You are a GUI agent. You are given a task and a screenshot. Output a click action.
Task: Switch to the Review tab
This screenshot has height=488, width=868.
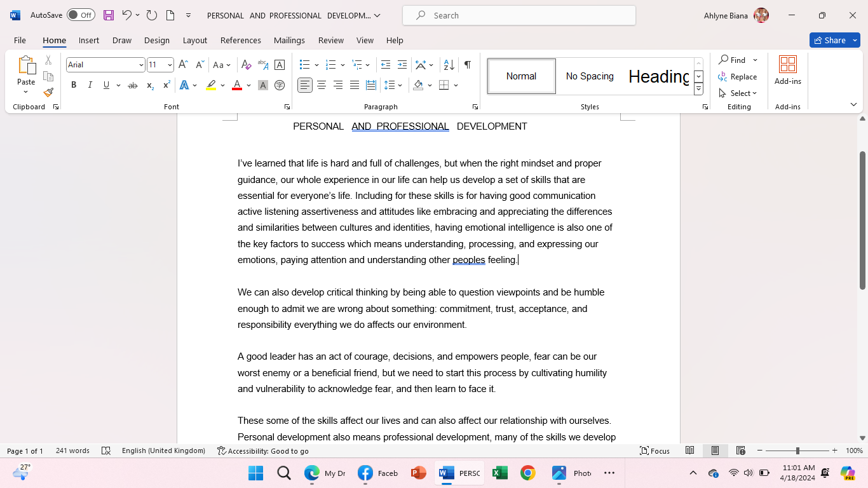[331, 40]
